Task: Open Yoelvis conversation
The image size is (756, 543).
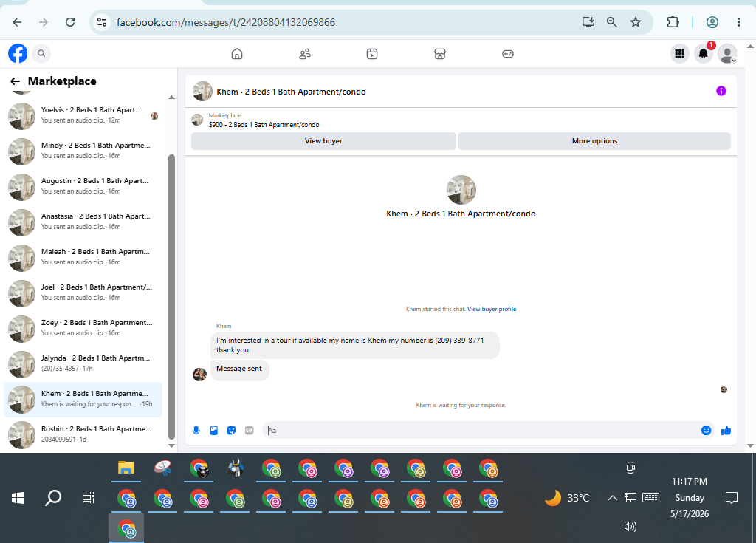Action: tap(83, 116)
